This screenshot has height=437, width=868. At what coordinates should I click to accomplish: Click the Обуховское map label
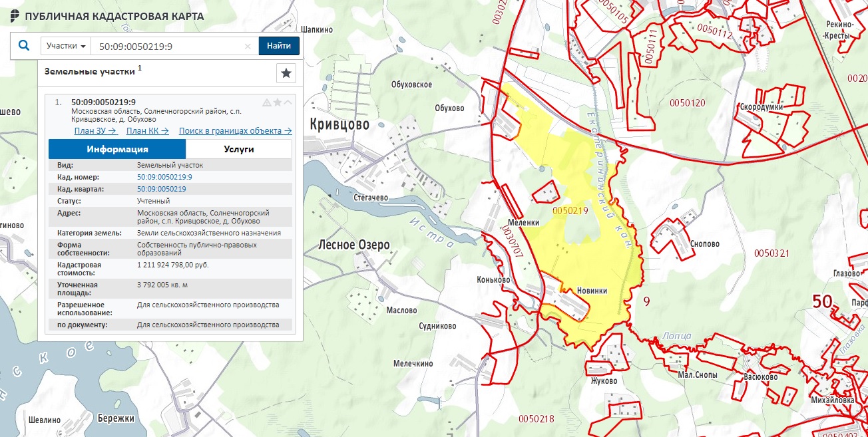click(411, 84)
